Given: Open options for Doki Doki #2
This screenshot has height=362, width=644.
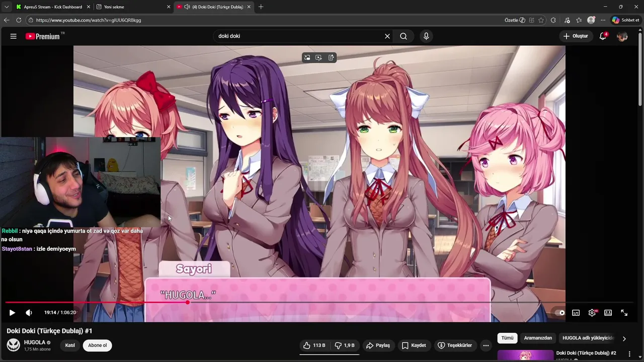Looking at the screenshot, I should 629,354.
